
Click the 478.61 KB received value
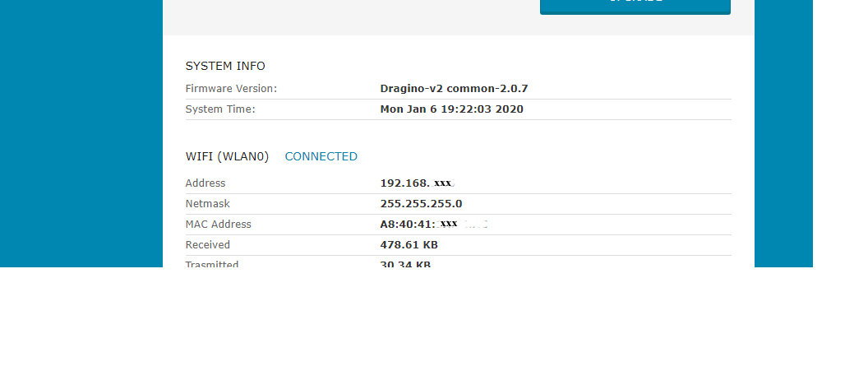(x=409, y=244)
